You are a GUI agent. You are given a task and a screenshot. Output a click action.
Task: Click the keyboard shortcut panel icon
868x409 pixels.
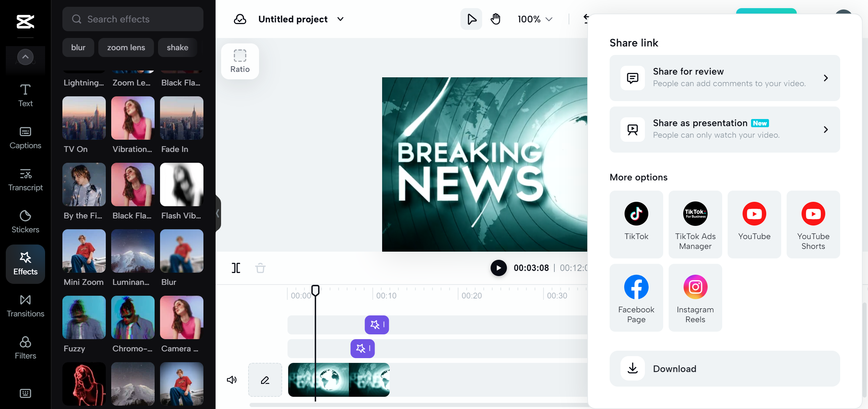pyautogui.click(x=25, y=393)
